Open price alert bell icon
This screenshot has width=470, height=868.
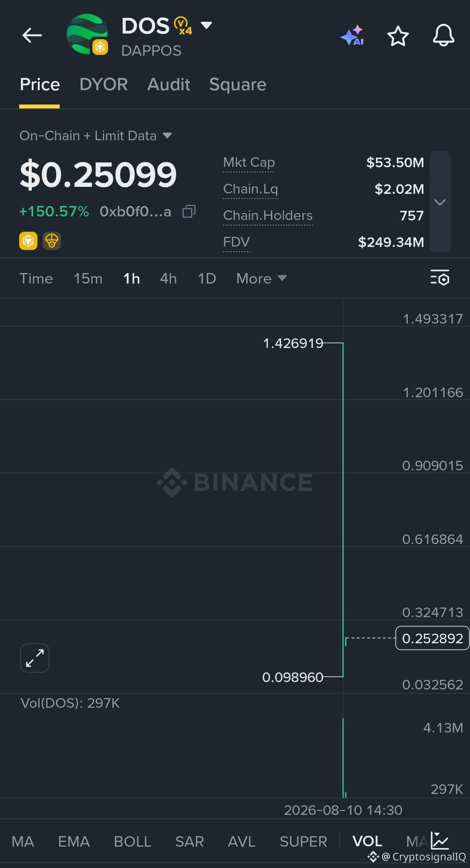coord(443,35)
